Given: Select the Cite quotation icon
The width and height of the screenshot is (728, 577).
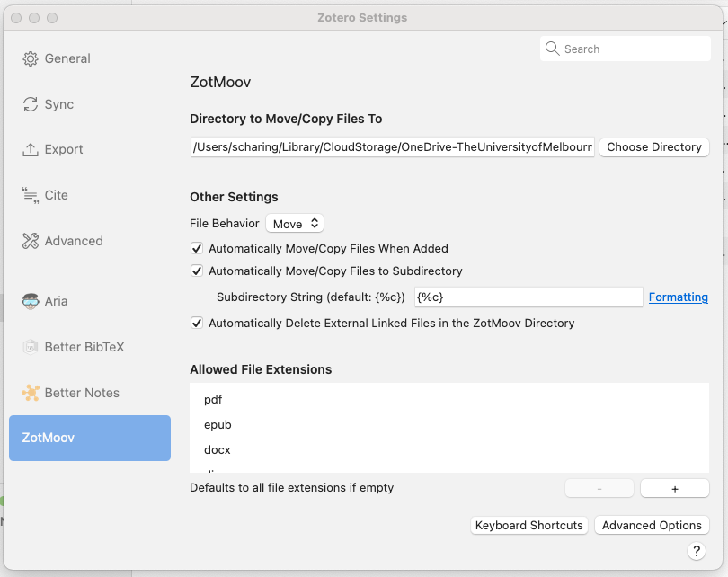Looking at the screenshot, I should click(31, 195).
